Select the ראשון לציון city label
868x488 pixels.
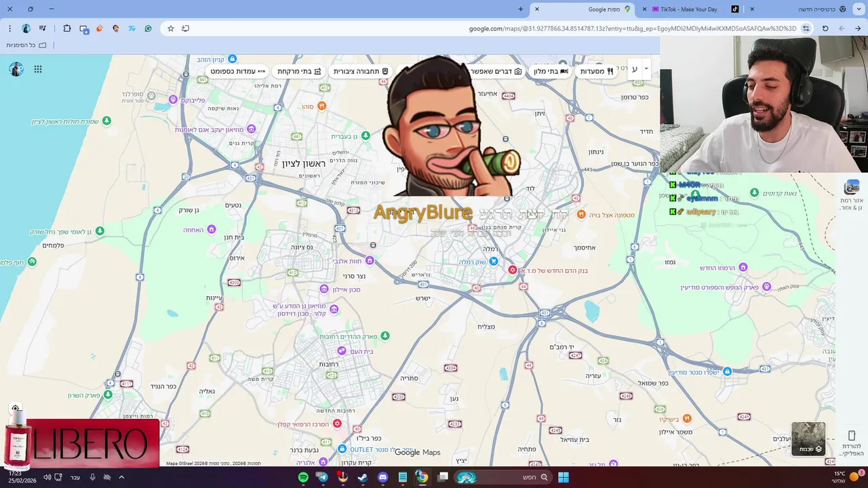(304, 164)
